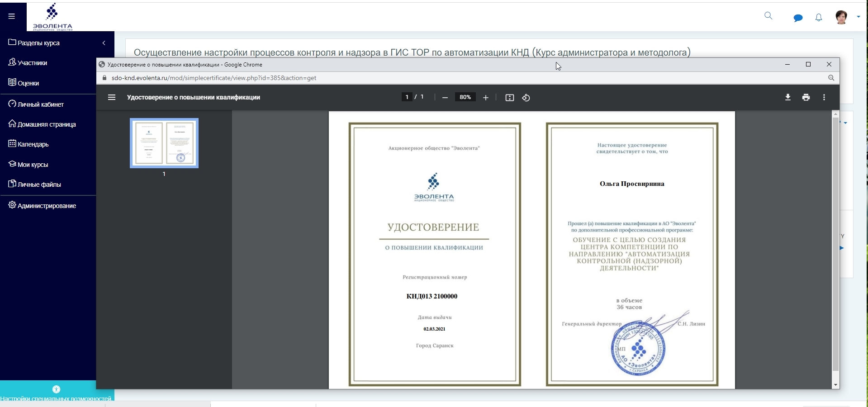Open the notifications bell icon
868x407 pixels.
pyautogui.click(x=819, y=18)
